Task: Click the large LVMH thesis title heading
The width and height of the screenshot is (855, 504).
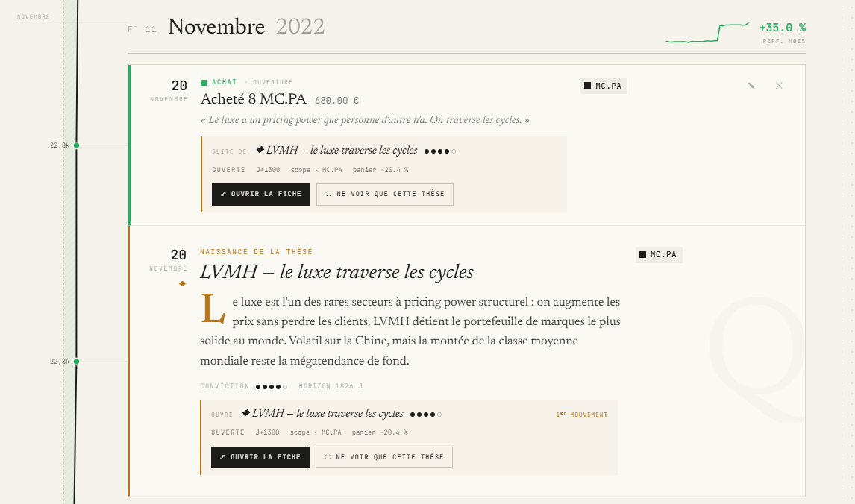Action: 336,272
